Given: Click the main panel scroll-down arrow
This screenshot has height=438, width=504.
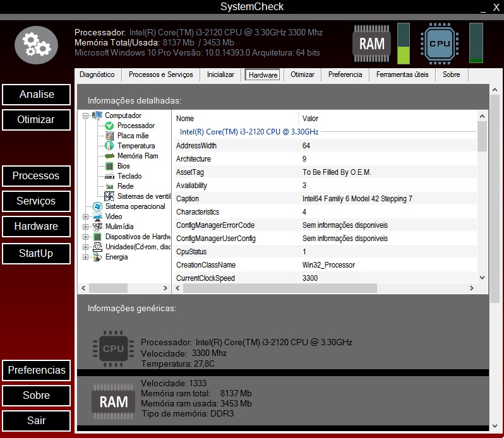Looking at the screenshot, I should (495, 426).
